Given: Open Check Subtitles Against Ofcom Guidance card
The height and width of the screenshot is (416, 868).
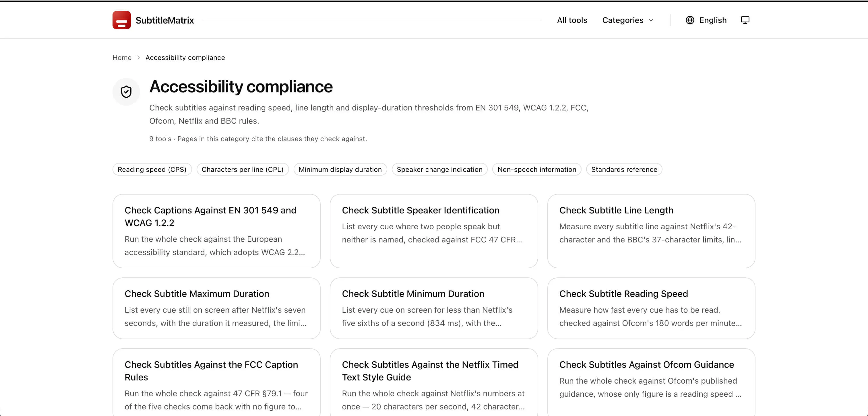Looking at the screenshot, I should (651, 382).
